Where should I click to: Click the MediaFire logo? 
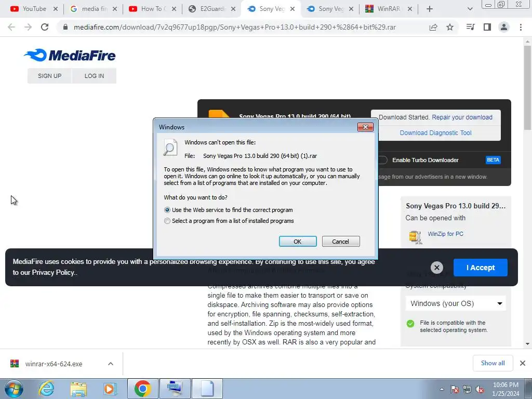(70, 55)
